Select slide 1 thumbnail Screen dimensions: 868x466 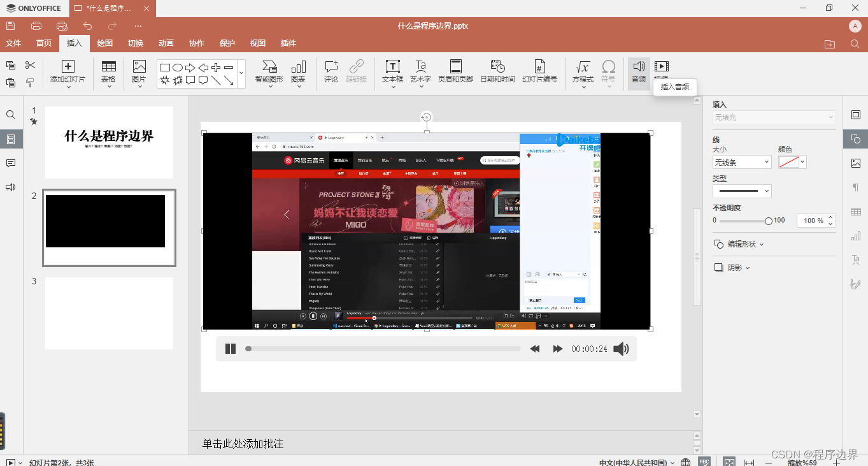pos(109,142)
